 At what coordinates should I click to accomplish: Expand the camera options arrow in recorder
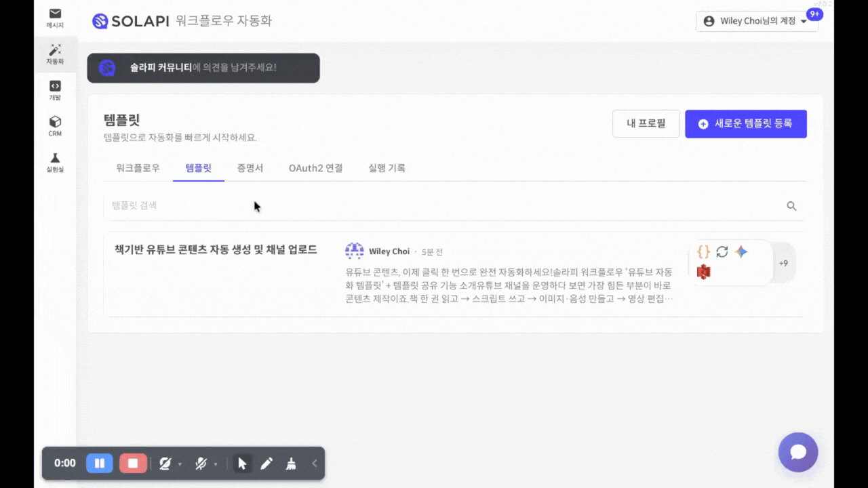click(180, 464)
